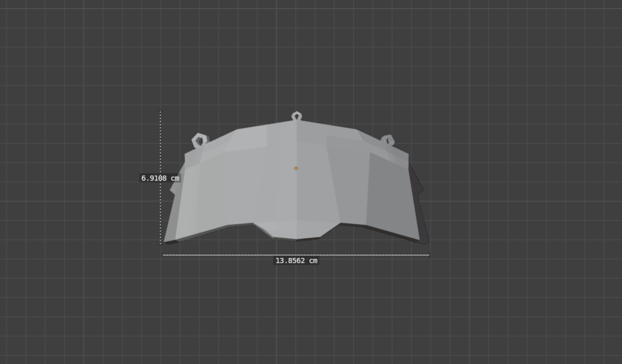Click the 6.9108 cm height label
The width and height of the screenshot is (622, 364).
160,178
